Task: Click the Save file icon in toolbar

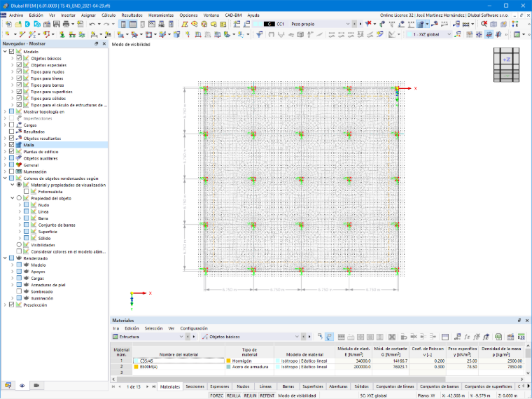Action: [56, 24]
